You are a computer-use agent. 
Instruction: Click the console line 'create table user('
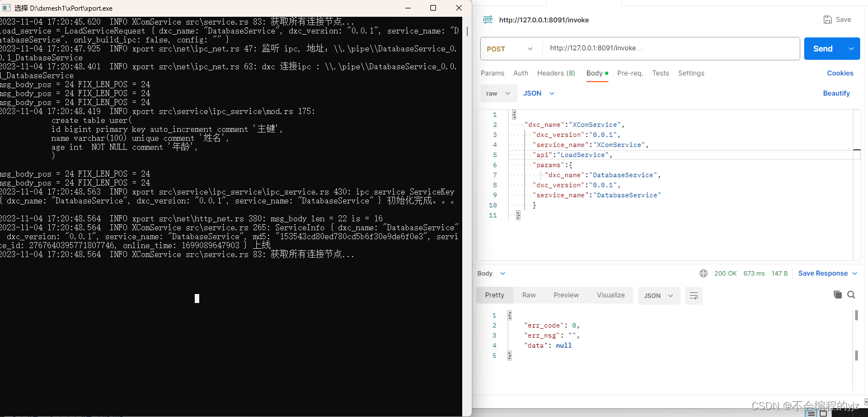click(92, 120)
